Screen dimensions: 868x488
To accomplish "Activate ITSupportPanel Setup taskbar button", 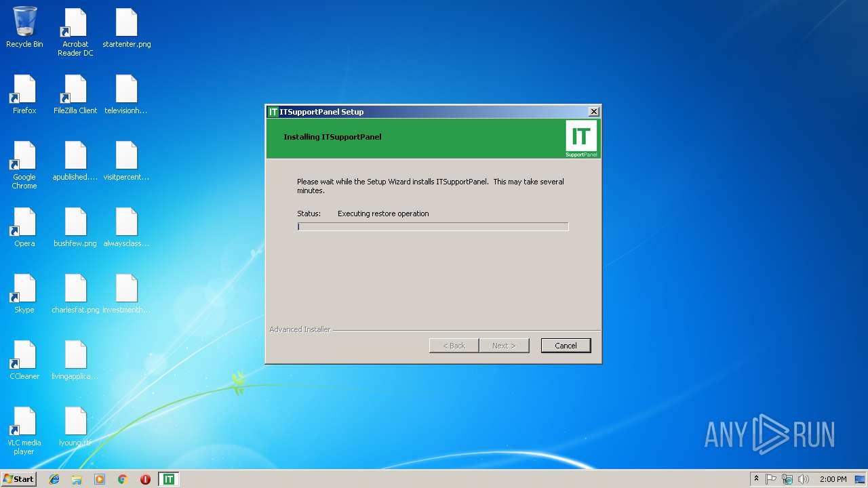I will tap(168, 479).
